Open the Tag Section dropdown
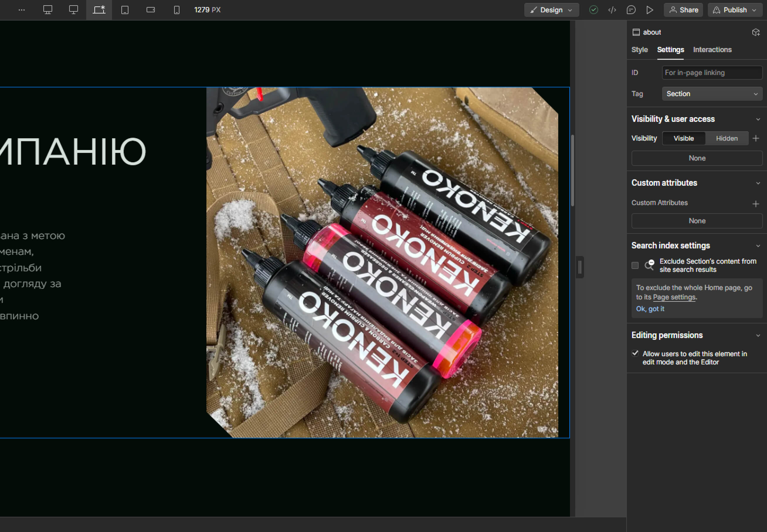The width and height of the screenshot is (767, 532). pyautogui.click(x=712, y=94)
